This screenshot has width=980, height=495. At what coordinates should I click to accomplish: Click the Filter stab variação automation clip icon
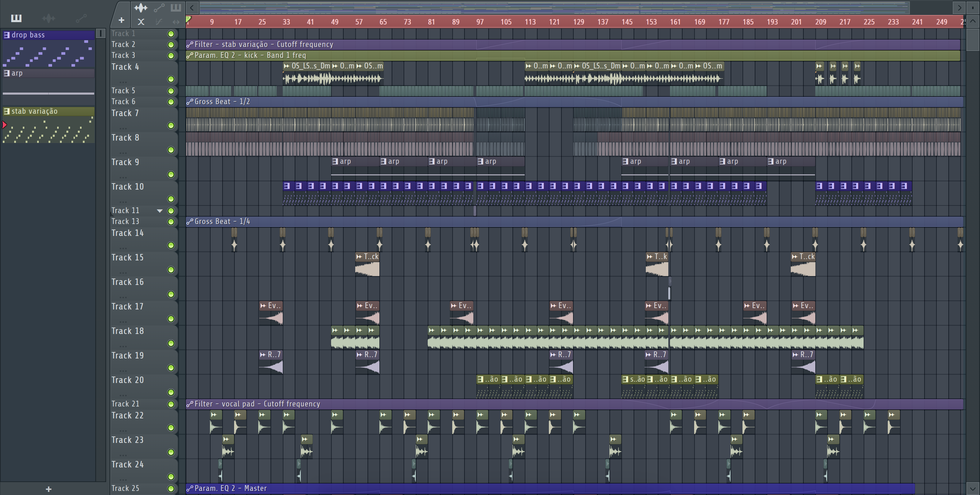[190, 45]
